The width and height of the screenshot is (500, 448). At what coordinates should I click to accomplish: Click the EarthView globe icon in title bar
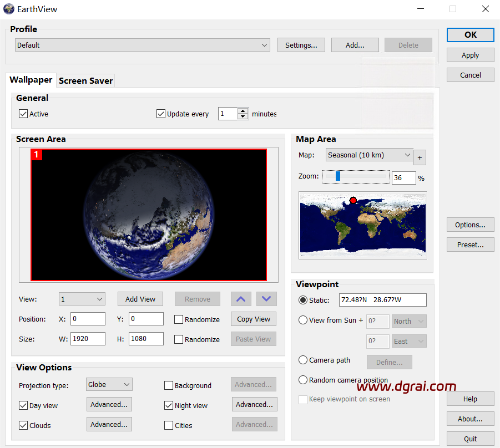(9, 9)
